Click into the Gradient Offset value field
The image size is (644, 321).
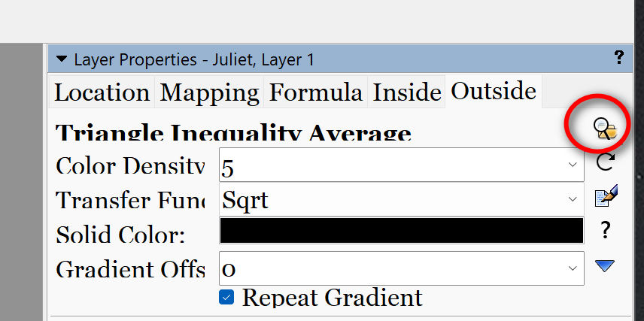tap(401, 268)
